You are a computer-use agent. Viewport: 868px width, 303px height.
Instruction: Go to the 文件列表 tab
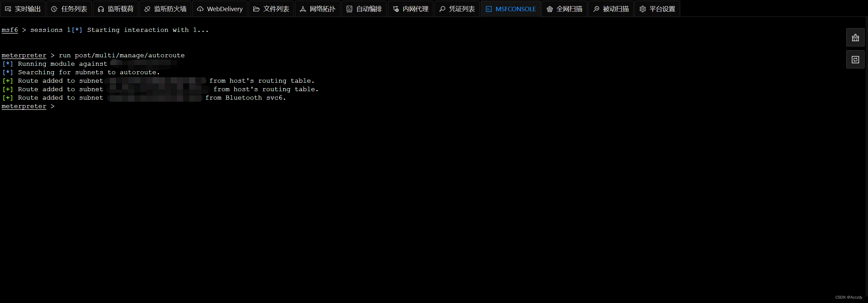[x=271, y=9]
